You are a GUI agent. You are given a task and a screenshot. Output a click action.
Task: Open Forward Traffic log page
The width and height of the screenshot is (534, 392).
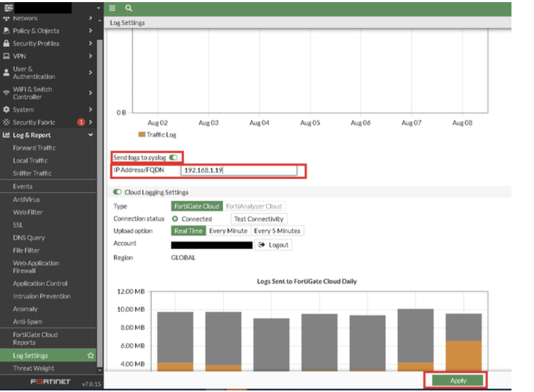[x=34, y=148]
